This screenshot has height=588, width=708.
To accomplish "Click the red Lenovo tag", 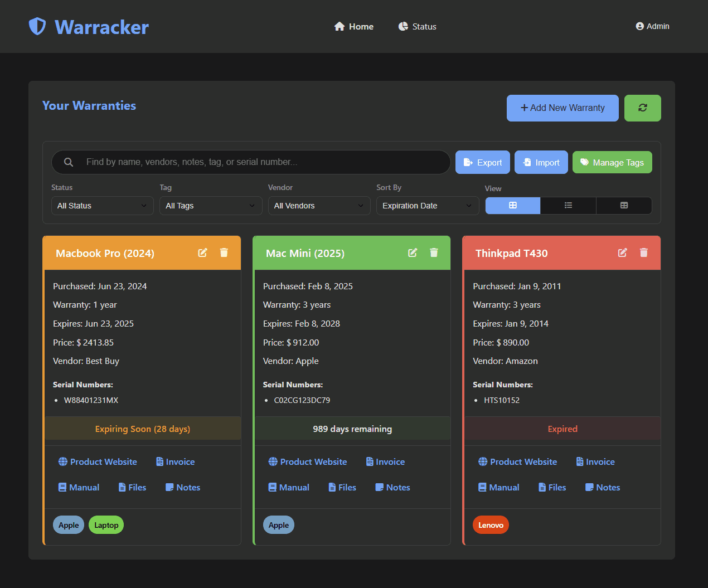I will click(x=491, y=525).
